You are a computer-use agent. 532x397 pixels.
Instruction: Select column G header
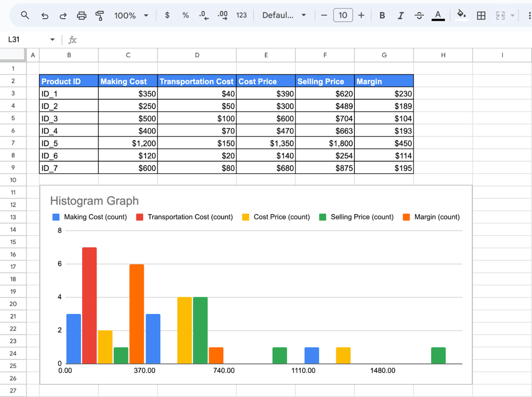coord(384,55)
